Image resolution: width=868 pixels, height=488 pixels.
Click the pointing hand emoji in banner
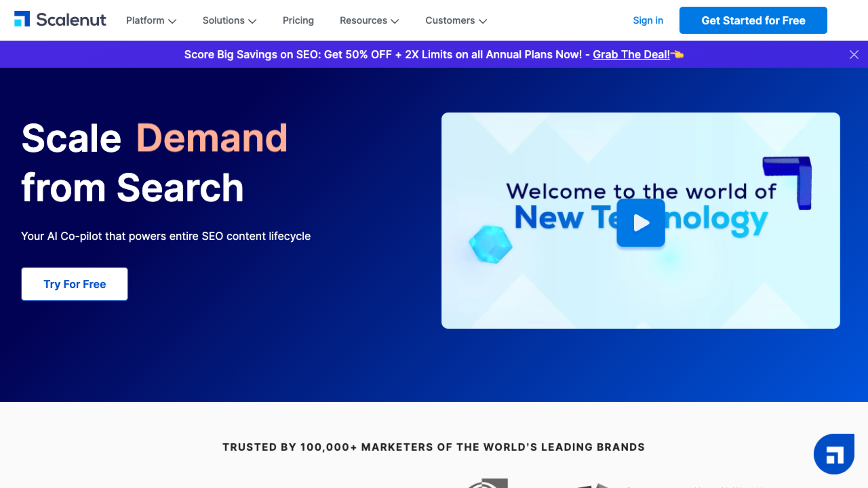click(677, 54)
